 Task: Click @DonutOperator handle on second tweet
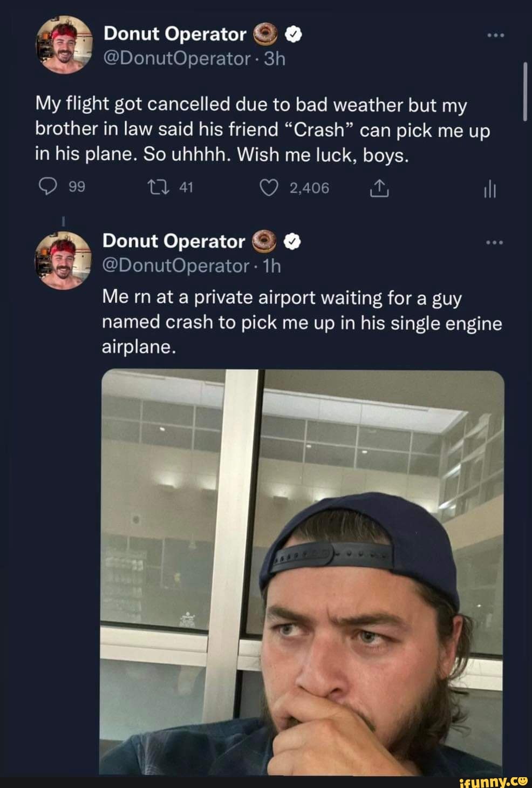[x=175, y=266]
